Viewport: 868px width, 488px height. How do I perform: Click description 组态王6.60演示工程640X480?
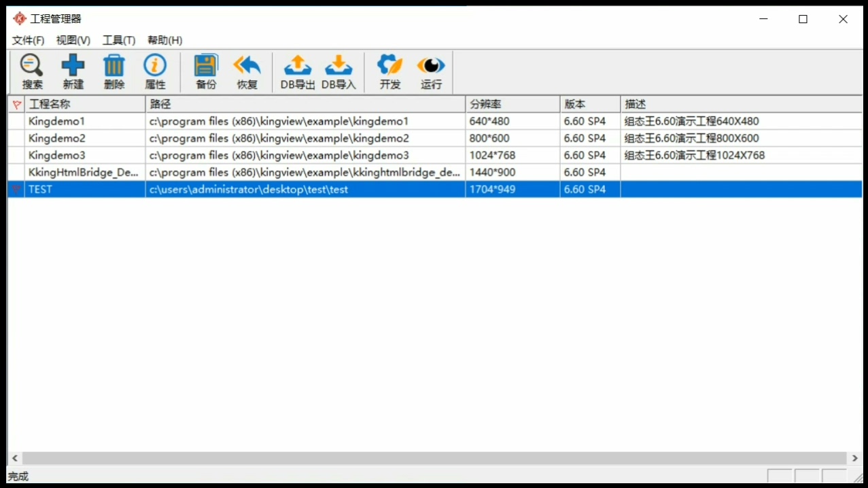point(692,122)
